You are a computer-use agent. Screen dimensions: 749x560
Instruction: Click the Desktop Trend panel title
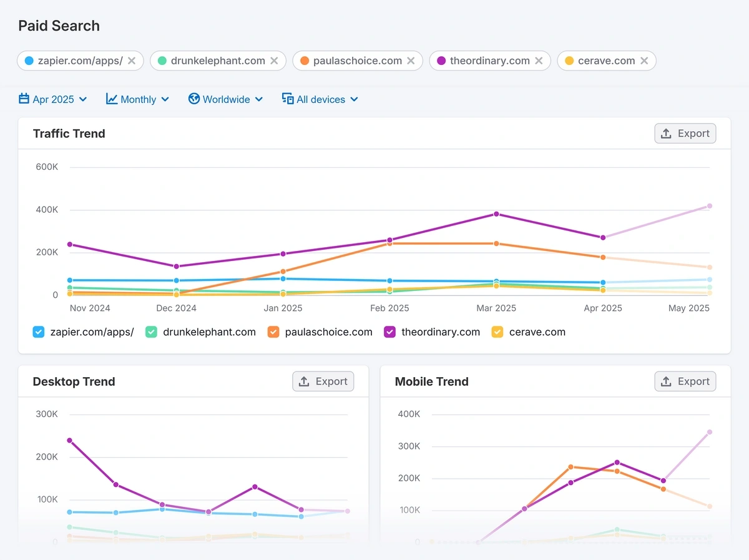pyautogui.click(x=74, y=381)
